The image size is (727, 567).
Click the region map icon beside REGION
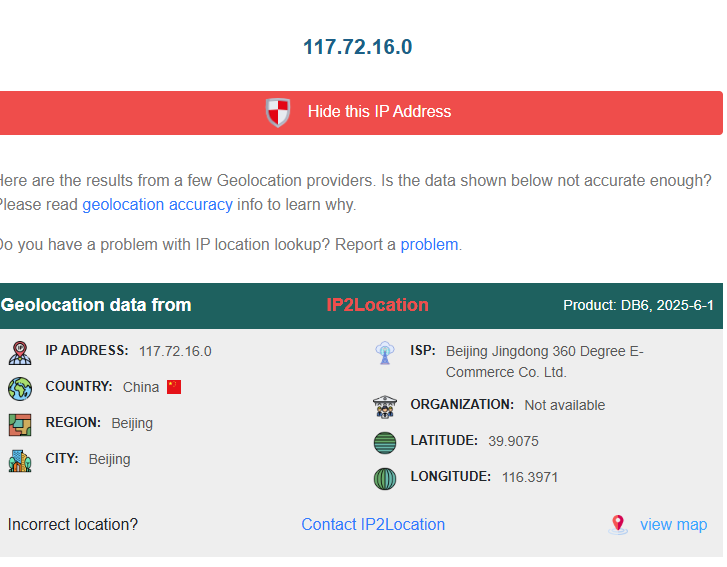[20, 425]
